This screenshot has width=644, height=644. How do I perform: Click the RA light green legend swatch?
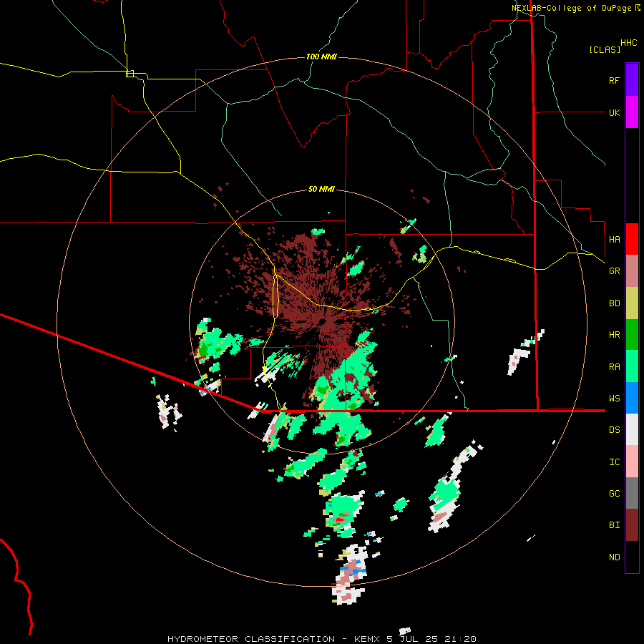tap(632, 366)
